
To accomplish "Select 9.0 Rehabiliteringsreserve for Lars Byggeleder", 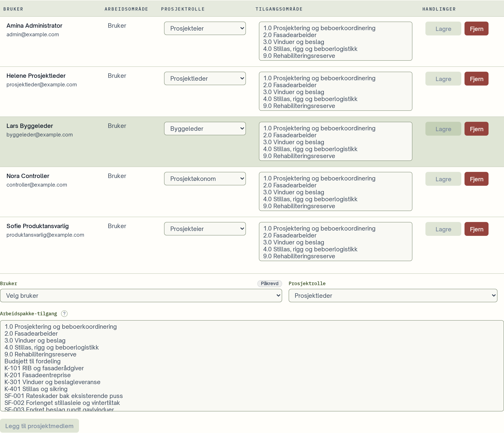I will (335, 156).
